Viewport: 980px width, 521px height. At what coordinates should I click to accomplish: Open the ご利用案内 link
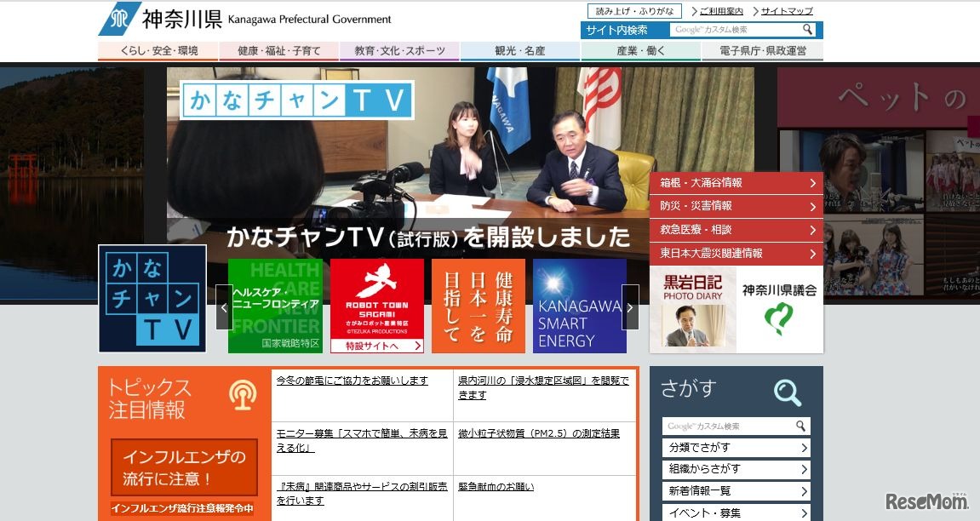click(721, 11)
